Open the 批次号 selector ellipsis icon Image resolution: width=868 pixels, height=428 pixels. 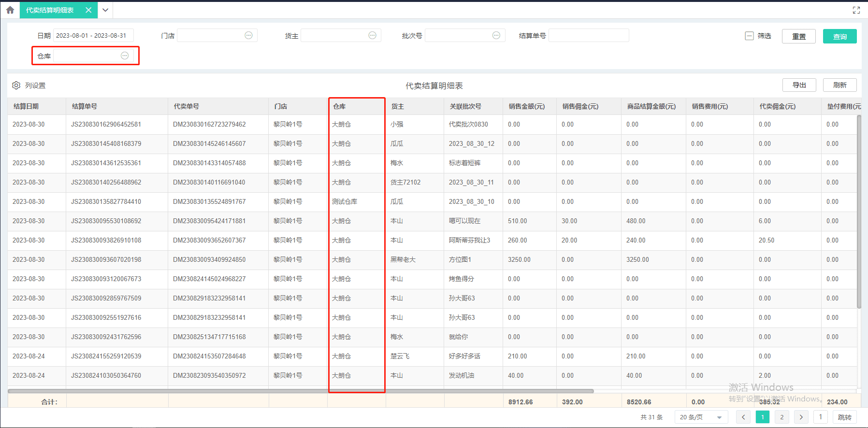pyautogui.click(x=496, y=35)
